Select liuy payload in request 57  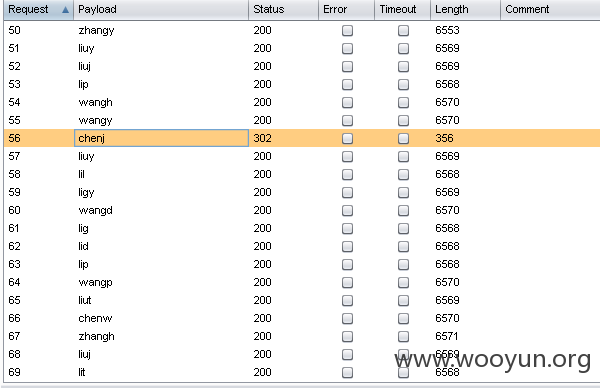[161, 156]
